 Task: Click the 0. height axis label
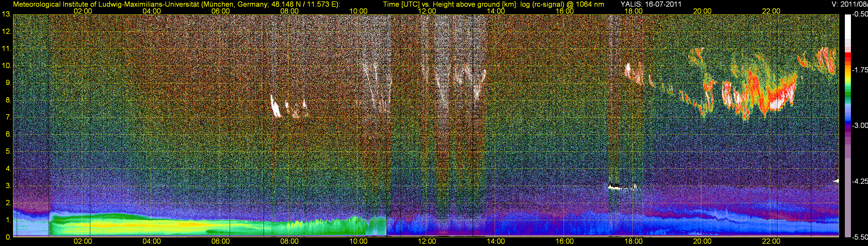click(8, 237)
